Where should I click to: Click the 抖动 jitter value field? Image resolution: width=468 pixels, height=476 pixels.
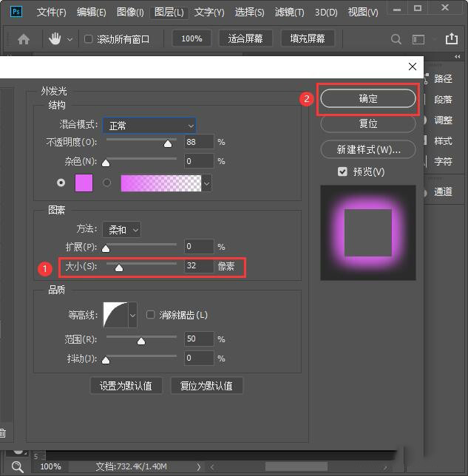(x=199, y=358)
